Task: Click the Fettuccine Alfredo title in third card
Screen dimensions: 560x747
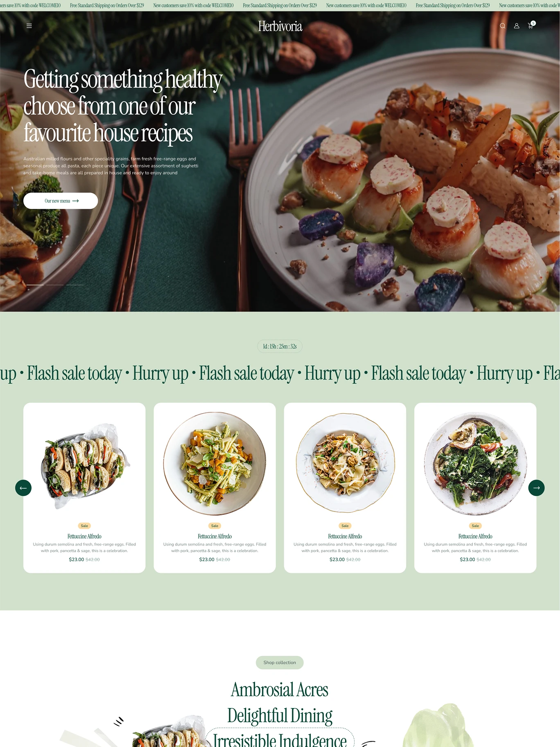Action: [345, 536]
